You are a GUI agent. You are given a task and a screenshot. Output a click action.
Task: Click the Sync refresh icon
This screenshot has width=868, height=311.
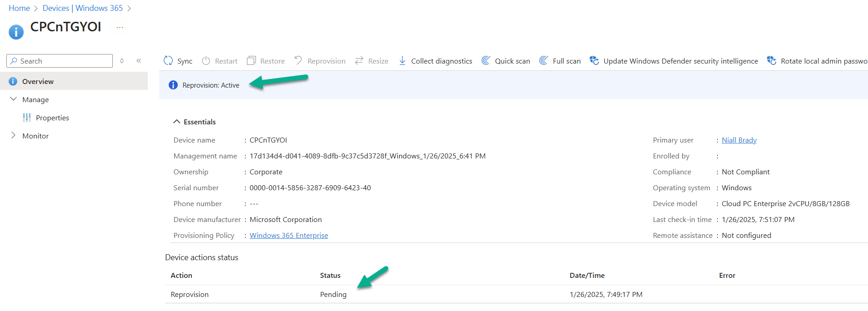168,61
